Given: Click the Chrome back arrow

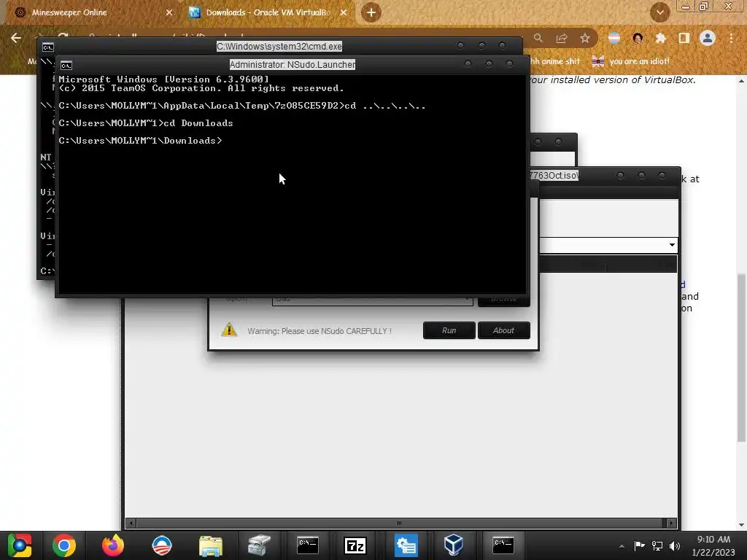Looking at the screenshot, I should pyautogui.click(x=16, y=38).
